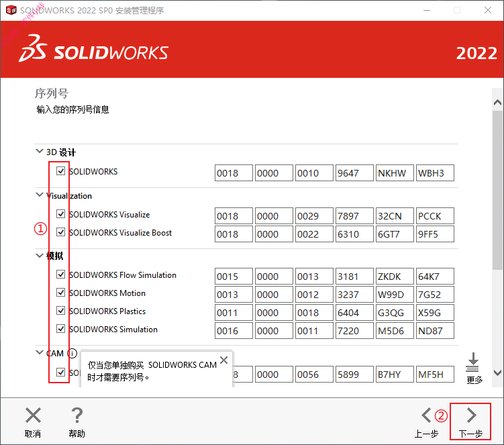Screen dimensions: 504x445
Task: Click Motion serial field 0013
Action: click(x=234, y=294)
